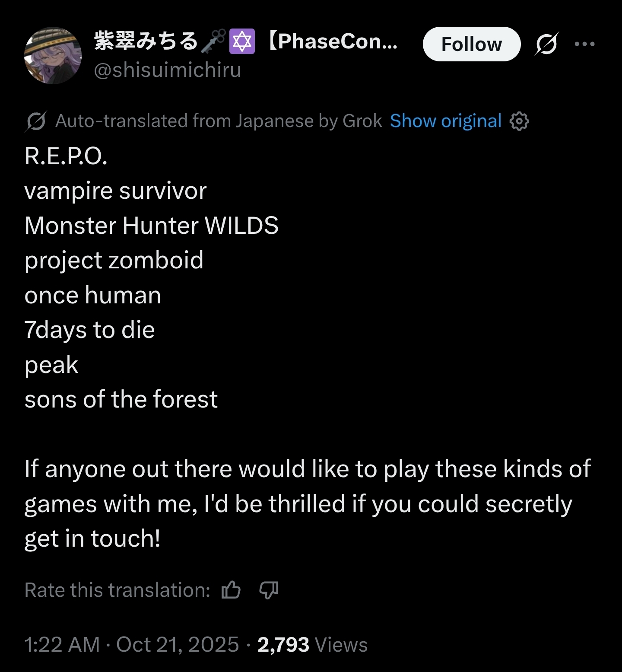Rate translation with thumbs down
The height and width of the screenshot is (672, 622).
[269, 590]
